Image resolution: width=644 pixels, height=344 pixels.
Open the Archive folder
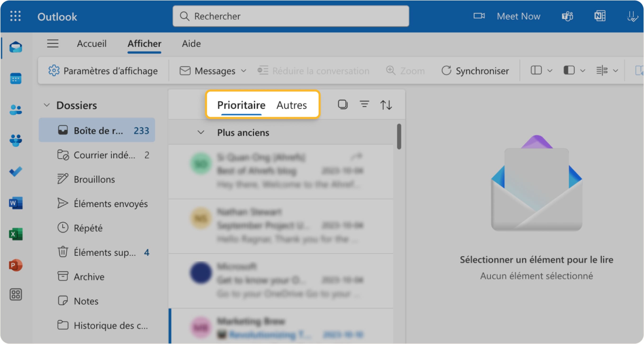pyautogui.click(x=97, y=276)
